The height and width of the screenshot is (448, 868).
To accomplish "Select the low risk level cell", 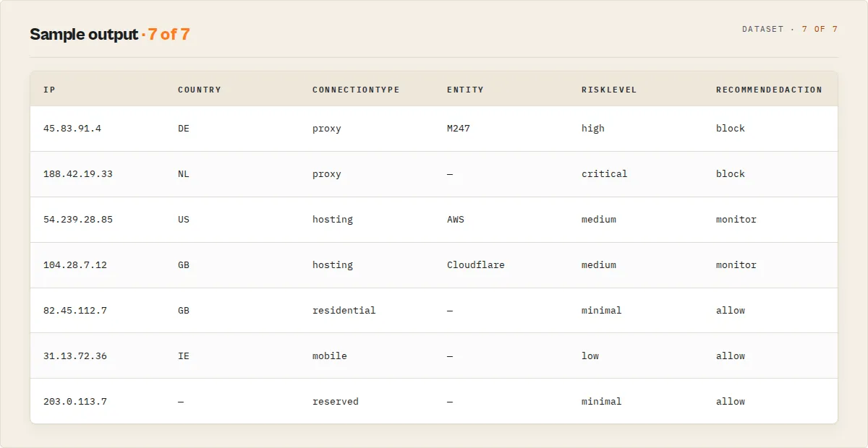I will 590,356.
